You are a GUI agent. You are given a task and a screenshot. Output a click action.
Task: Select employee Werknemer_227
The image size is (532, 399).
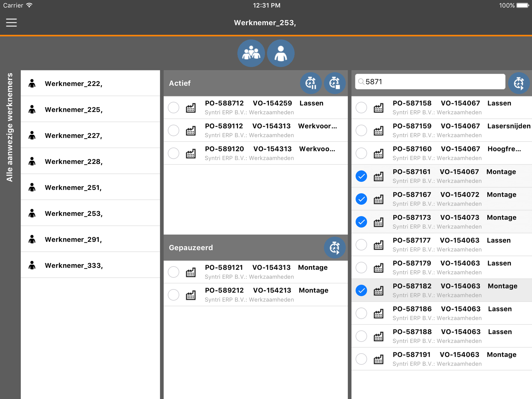click(x=90, y=135)
